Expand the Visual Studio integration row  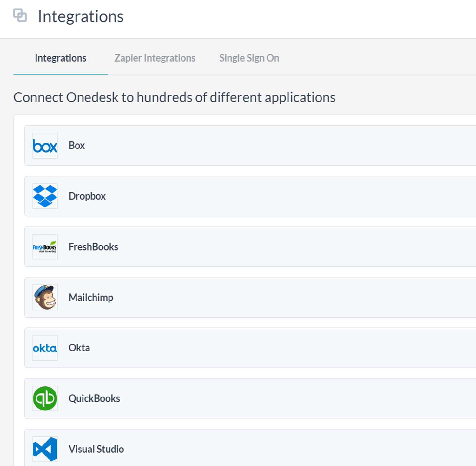[x=250, y=448]
